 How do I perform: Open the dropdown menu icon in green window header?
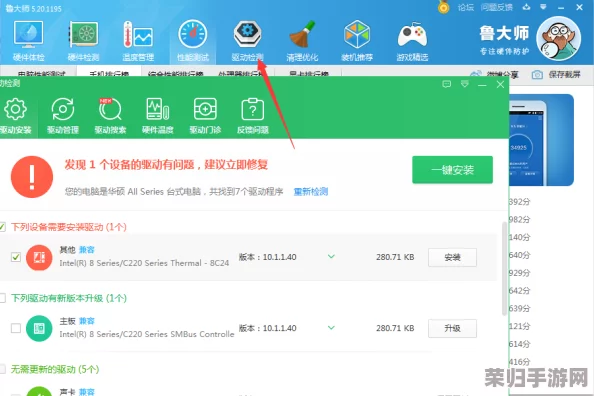(464, 84)
